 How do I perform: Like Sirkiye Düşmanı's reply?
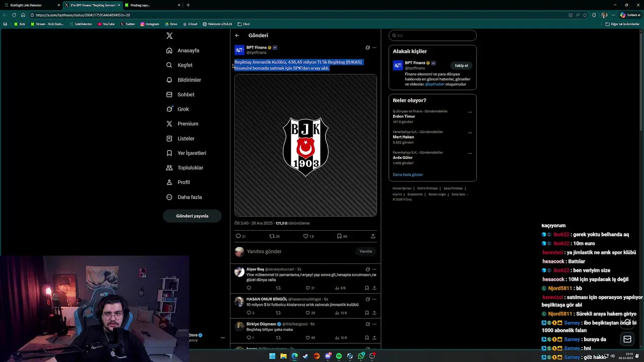coord(310,338)
